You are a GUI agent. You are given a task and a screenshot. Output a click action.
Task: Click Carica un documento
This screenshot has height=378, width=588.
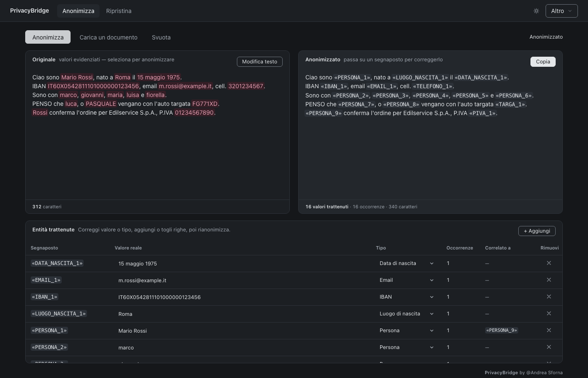point(108,37)
